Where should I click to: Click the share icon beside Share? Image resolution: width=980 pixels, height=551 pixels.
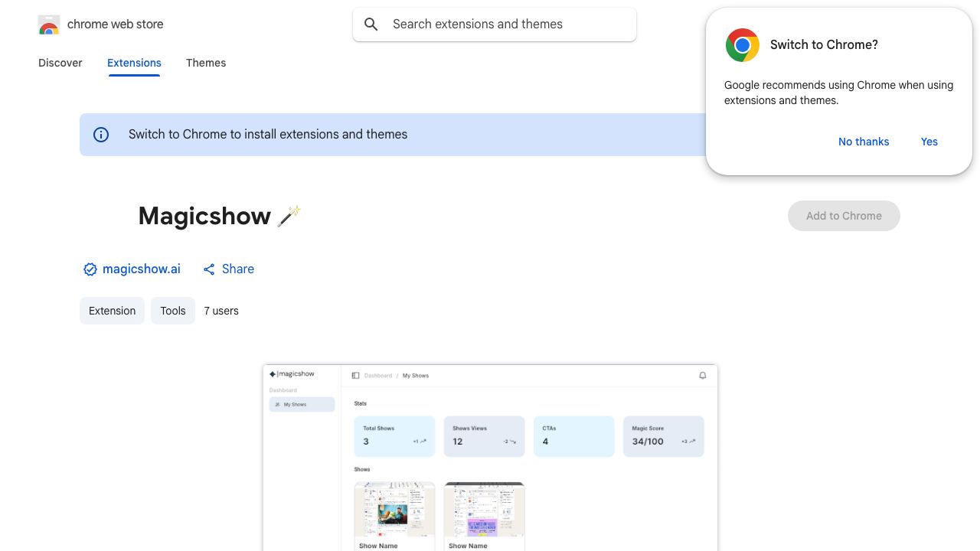point(209,269)
